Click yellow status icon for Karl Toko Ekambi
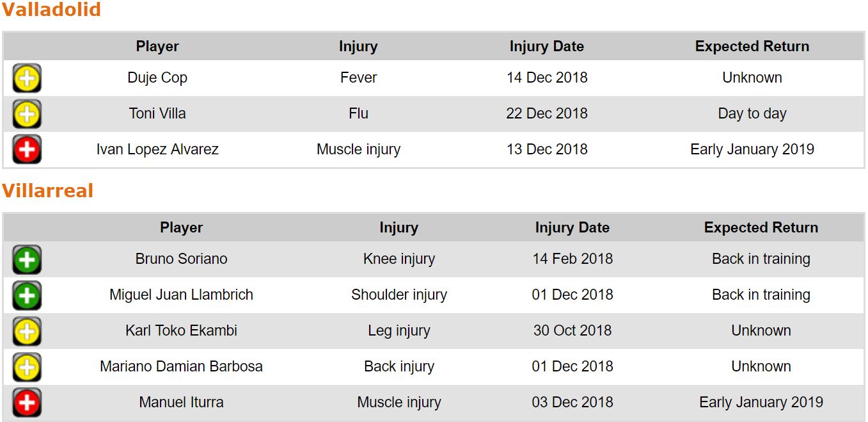This screenshot has width=868, height=422. click(27, 332)
